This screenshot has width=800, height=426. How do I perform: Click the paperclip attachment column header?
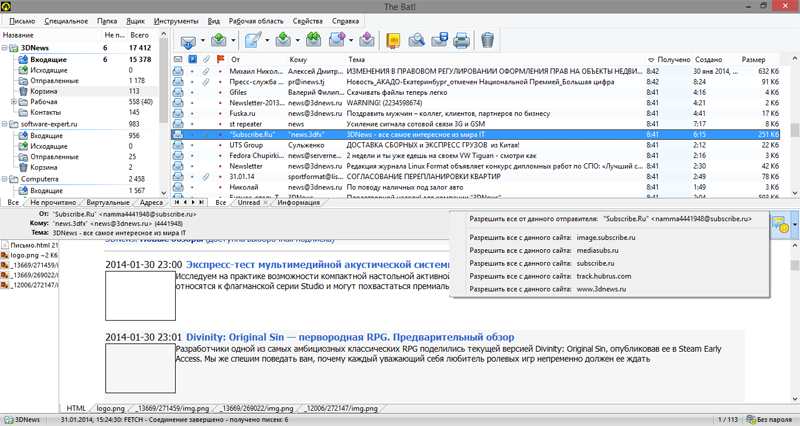pyautogui.click(x=206, y=59)
